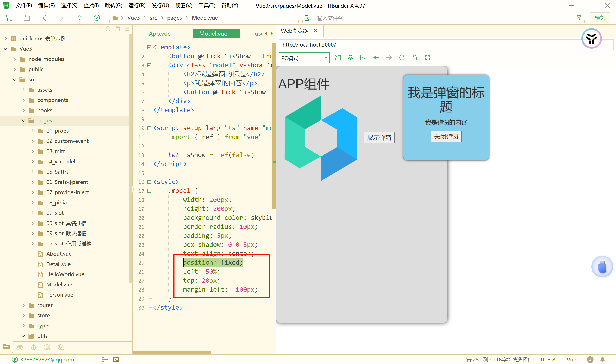Collapse the style block fold marker
616x364 pixels.
149,182
